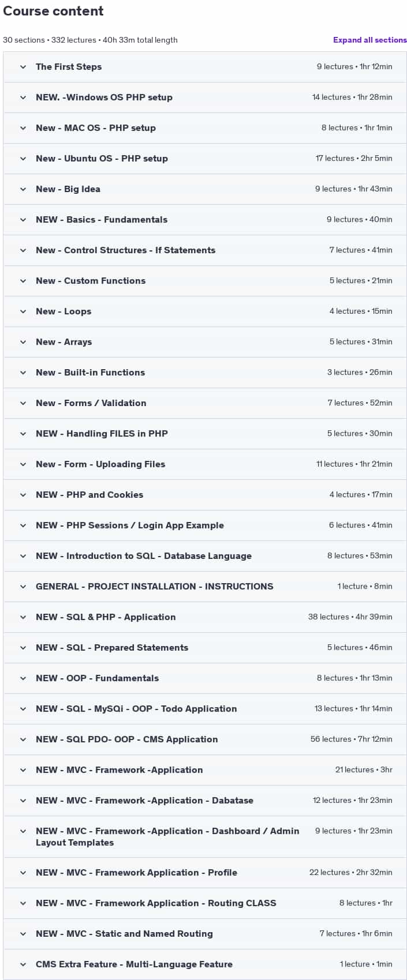Open the New - Loops section title
This screenshot has height=980, width=407.
(x=64, y=311)
